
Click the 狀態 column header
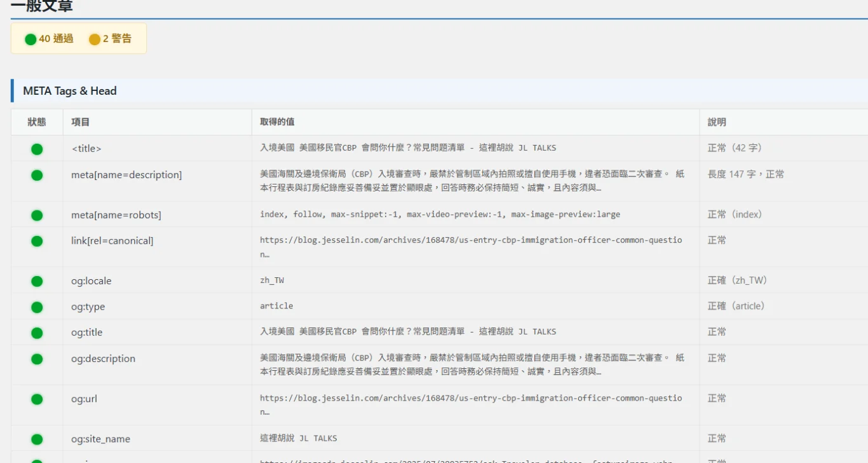37,122
